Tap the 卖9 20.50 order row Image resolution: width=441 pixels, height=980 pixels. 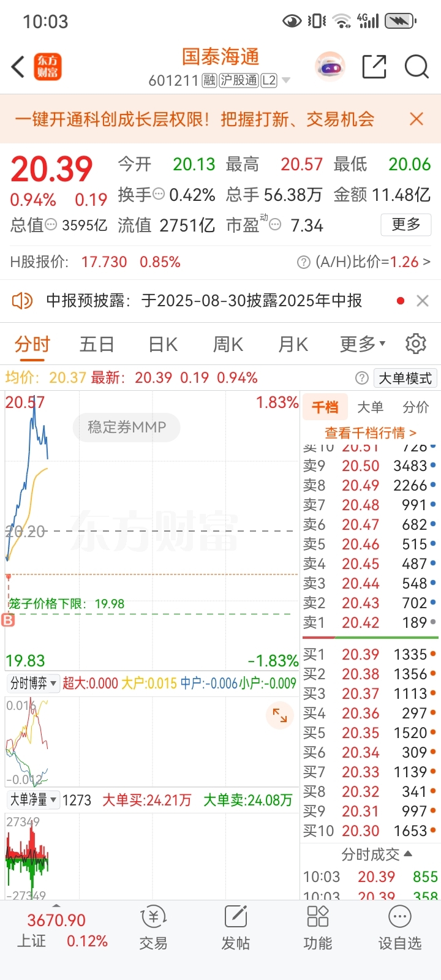coord(369,466)
